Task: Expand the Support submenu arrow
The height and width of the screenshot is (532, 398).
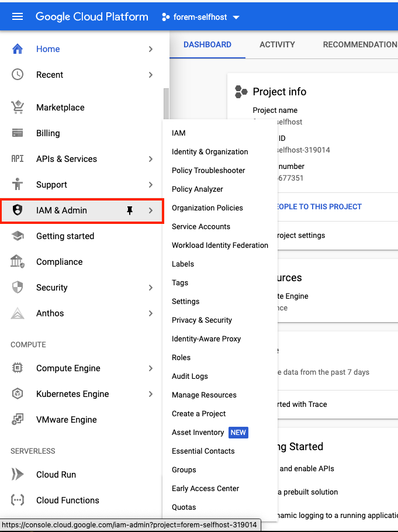Action: point(151,185)
